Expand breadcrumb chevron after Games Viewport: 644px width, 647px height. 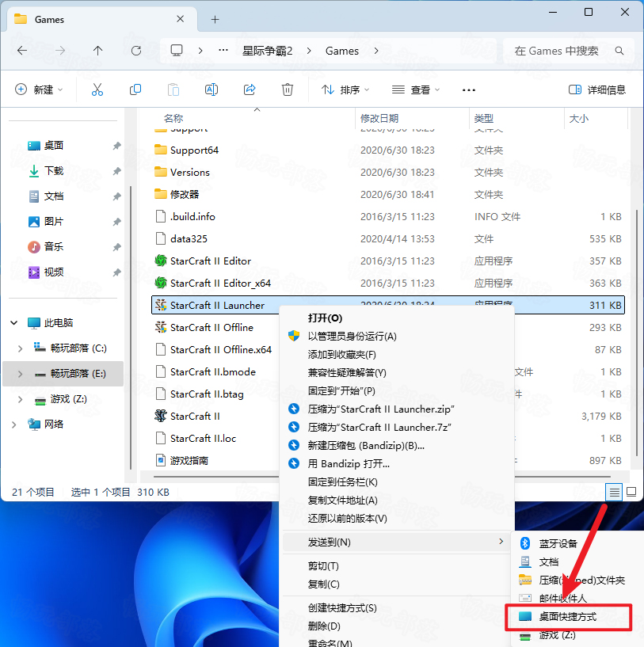tap(376, 51)
